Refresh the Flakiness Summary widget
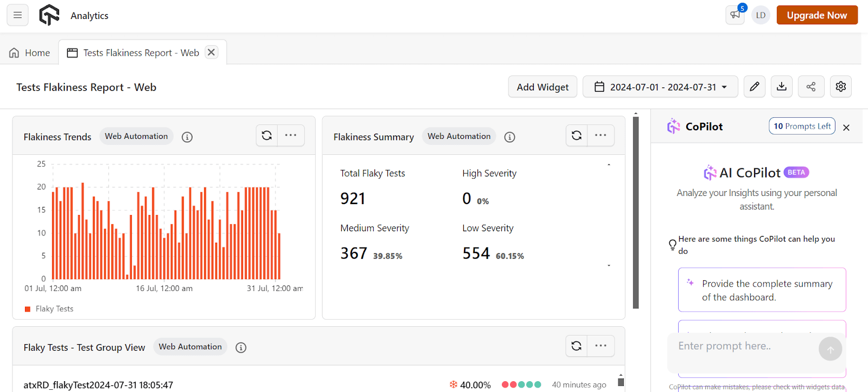Viewport: 868px width, 392px height. (x=577, y=136)
